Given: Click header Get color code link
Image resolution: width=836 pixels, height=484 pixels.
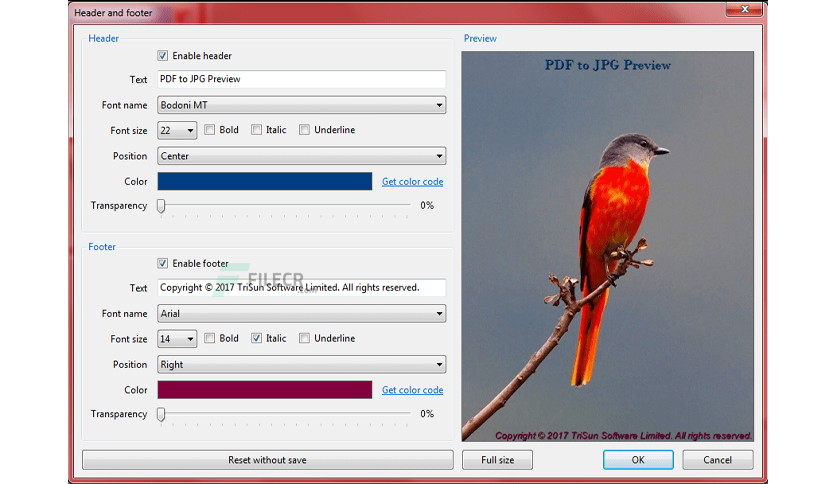Looking at the screenshot, I should pyautogui.click(x=412, y=182).
